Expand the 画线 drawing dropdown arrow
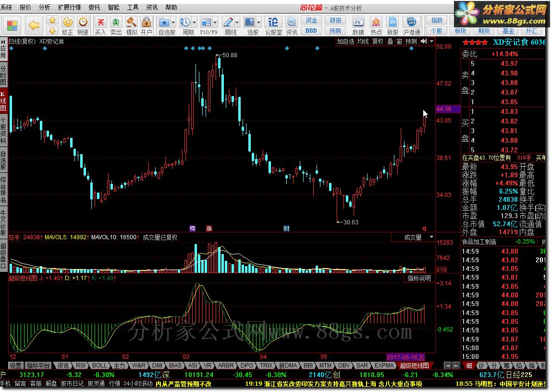 237,23
